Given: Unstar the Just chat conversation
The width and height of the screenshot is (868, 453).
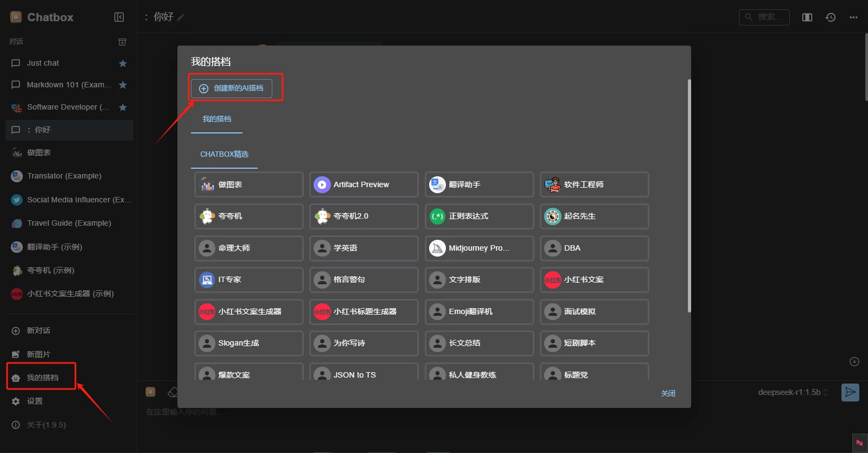Looking at the screenshot, I should point(123,63).
